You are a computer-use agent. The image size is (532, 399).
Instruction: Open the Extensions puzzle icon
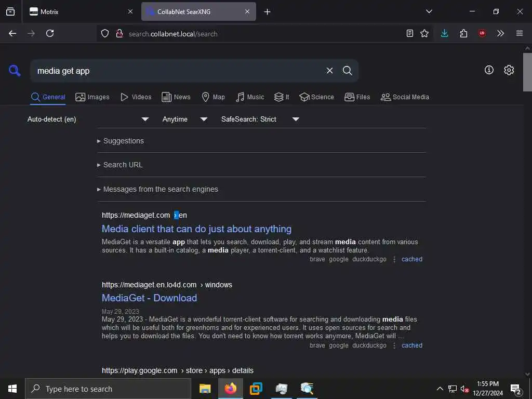click(x=463, y=33)
